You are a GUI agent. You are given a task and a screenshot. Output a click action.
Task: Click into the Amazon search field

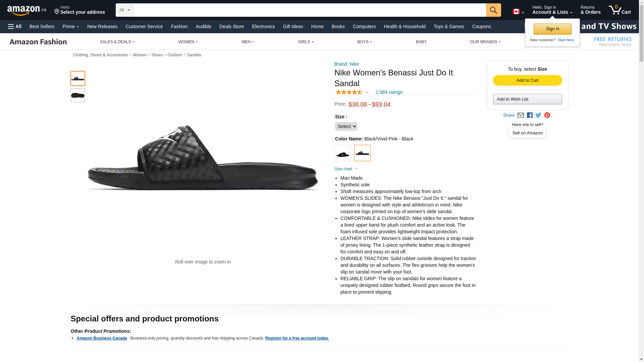[x=309, y=10]
